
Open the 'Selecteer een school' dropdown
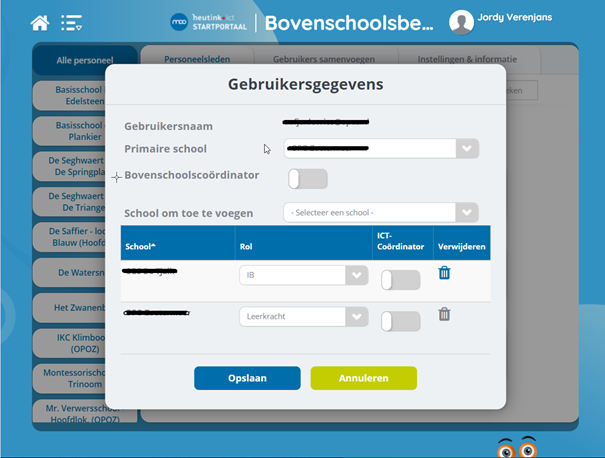pyautogui.click(x=381, y=212)
